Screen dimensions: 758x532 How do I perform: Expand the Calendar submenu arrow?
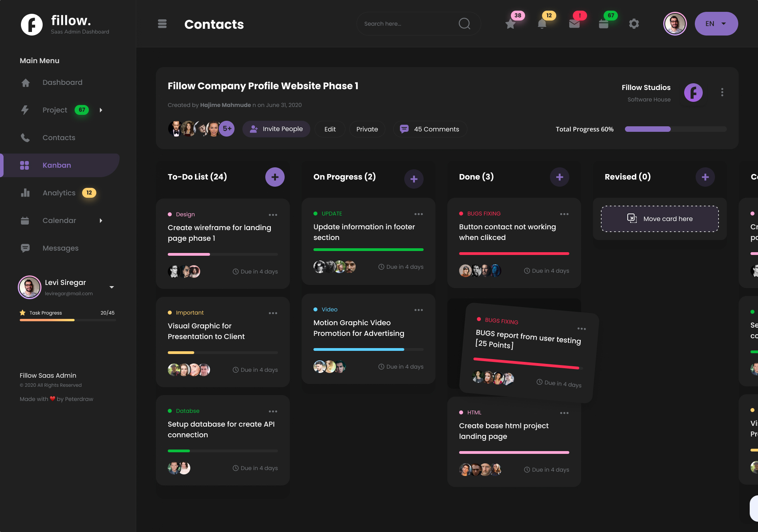point(101,221)
